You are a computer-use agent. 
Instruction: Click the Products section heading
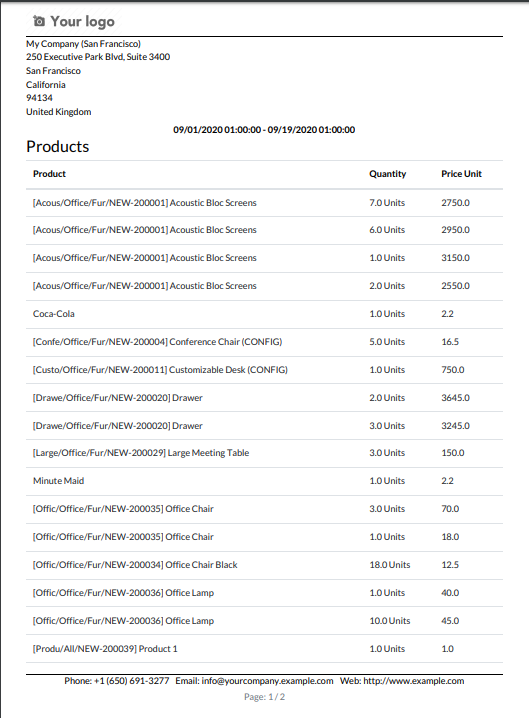point(58,147)
